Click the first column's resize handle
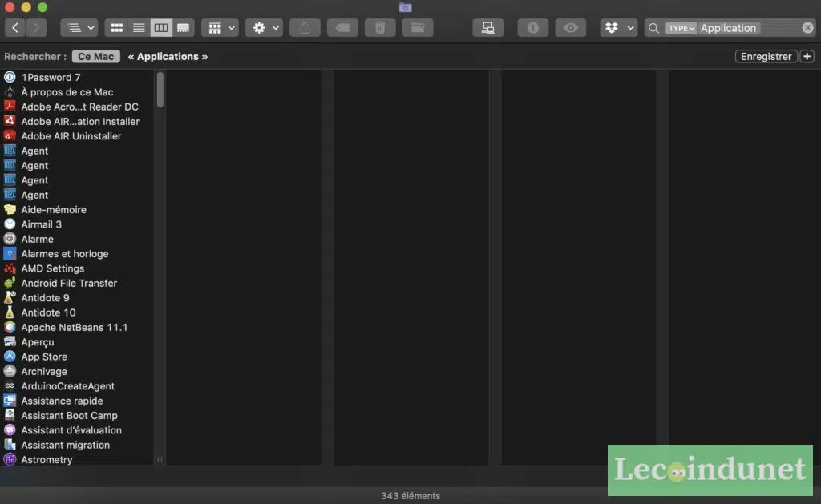This screenshot has height=504, width=821. point(160,459)
